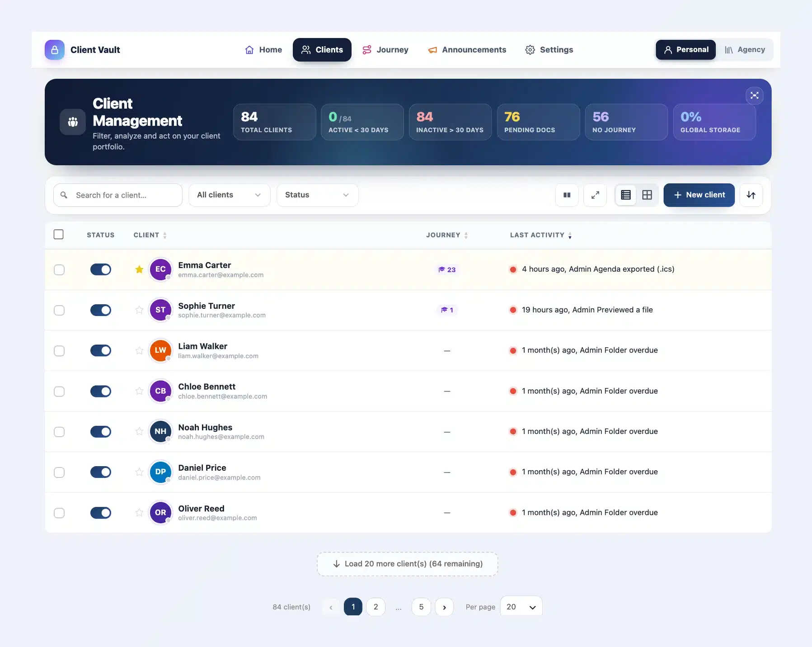Open the Home tab
This screenshot has height=647, width=812.
(x=263, y=50)
